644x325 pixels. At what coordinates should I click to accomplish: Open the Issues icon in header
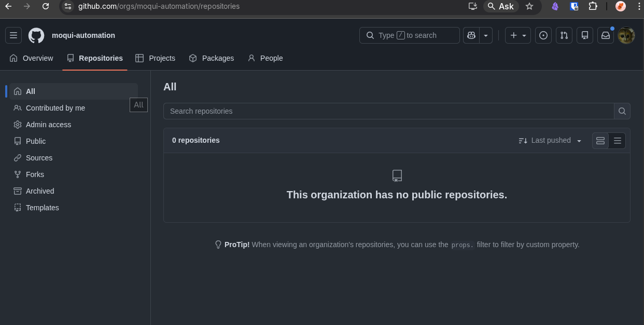(543, 35)
